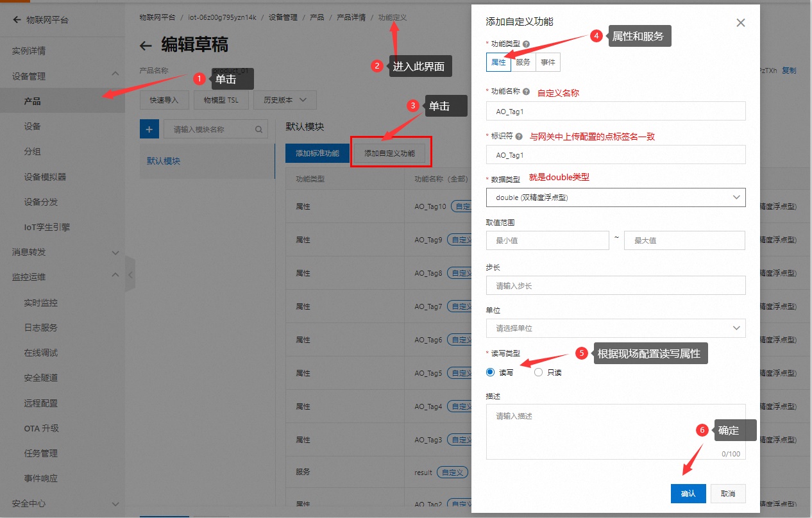Select the 读写 radio button

[491, 372]
